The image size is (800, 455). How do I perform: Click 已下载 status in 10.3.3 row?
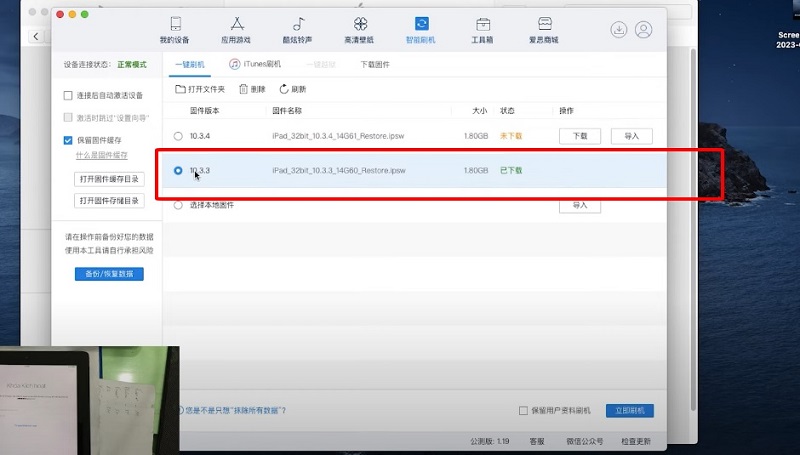coord(511,170)
